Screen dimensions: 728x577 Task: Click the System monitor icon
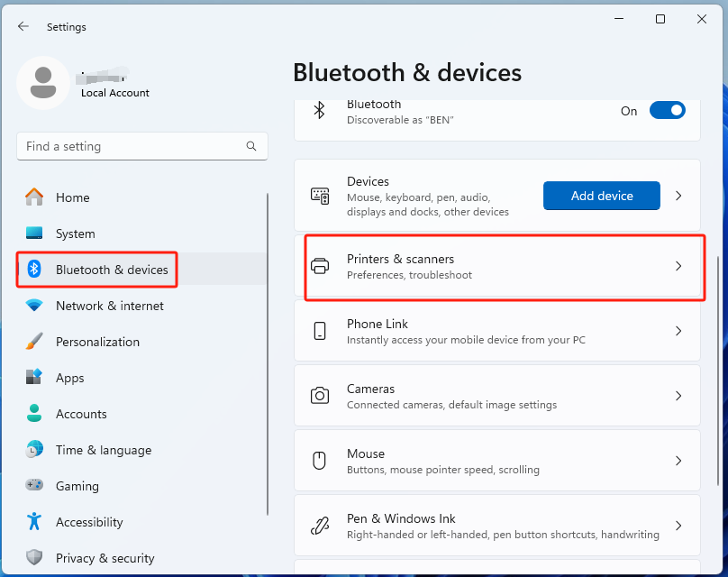pos(34,233)
